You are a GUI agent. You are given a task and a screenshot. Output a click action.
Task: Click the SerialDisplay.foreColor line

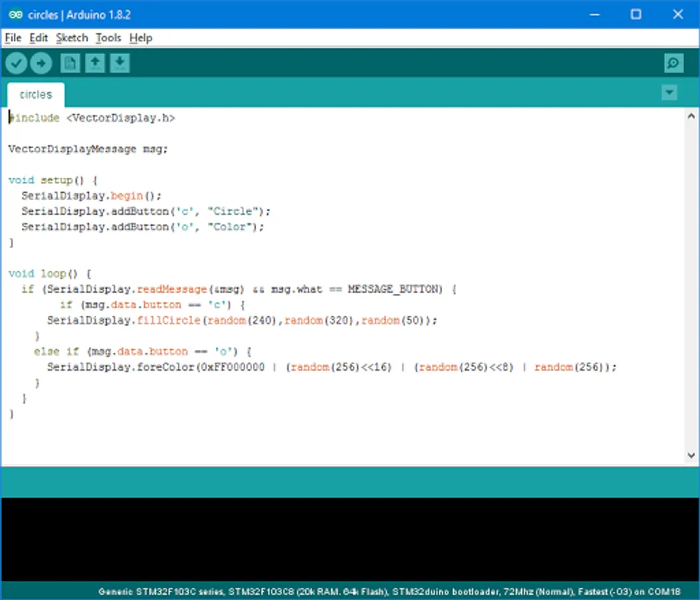[332, 367]
